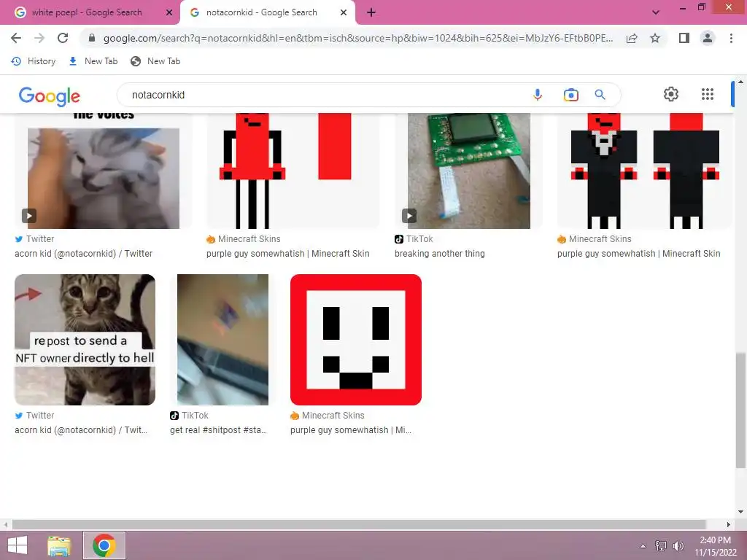Viewport: 747px width, 560px height.
Task: Open the red-headed skin front view thumbnail
Action: coord(293,171)
